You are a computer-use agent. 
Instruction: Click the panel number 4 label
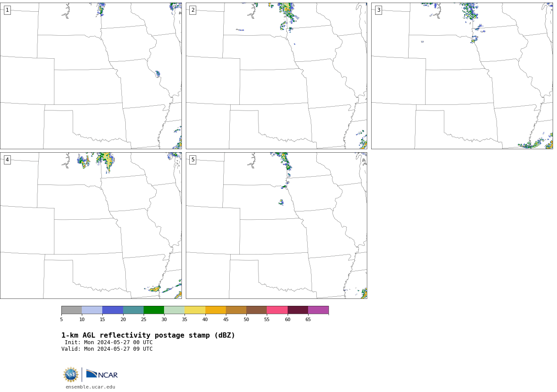click(7, 160)
